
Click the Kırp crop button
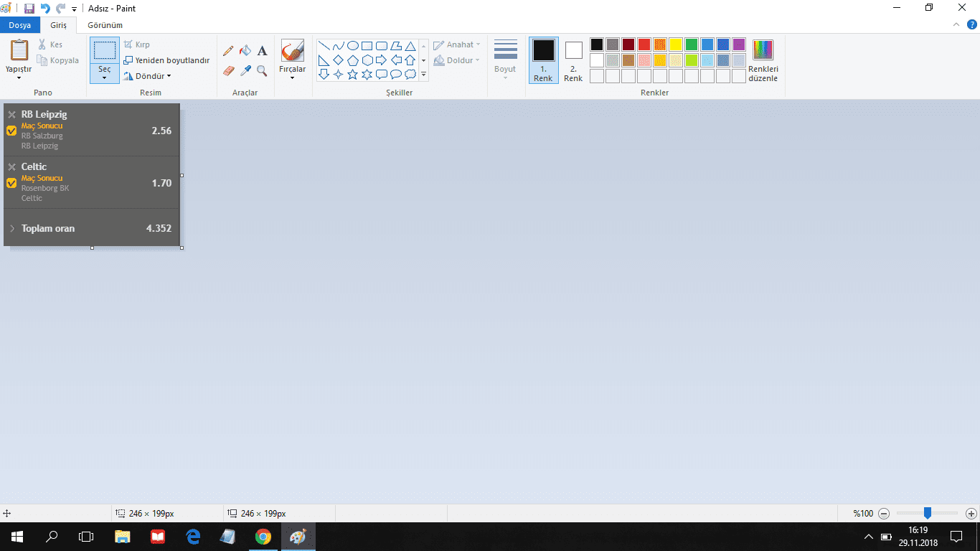pos(137,44)
